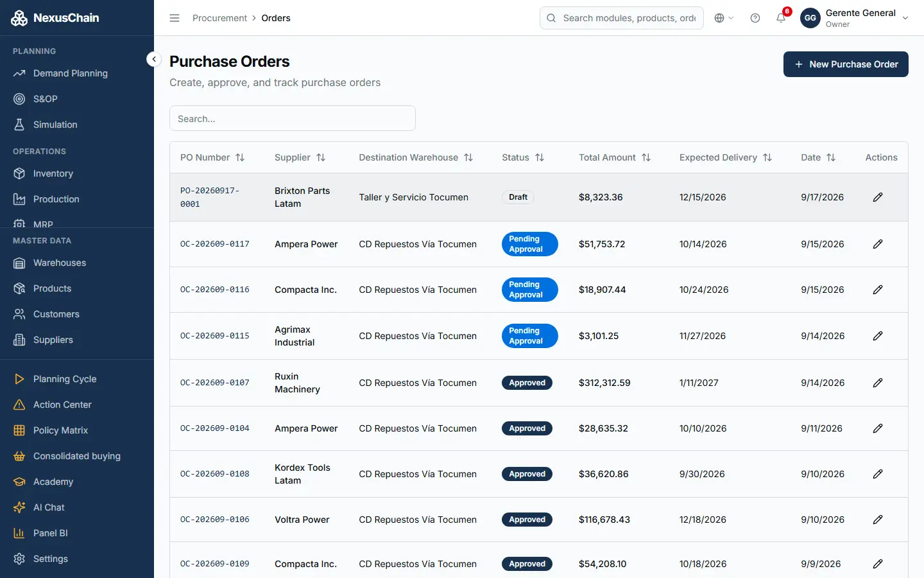Click supplier Voltra Power

coord(302,520)
